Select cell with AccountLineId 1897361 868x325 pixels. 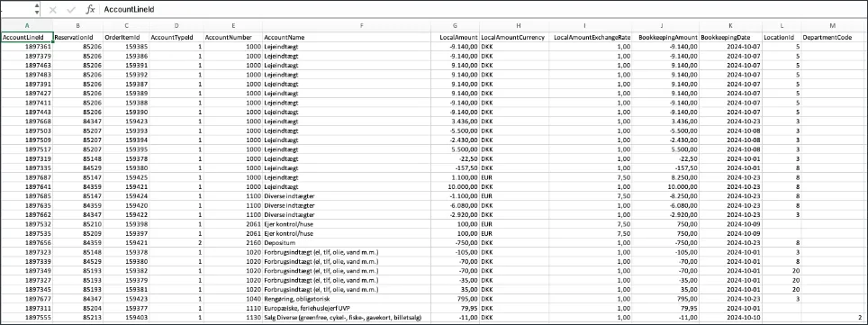click(27, 47)
